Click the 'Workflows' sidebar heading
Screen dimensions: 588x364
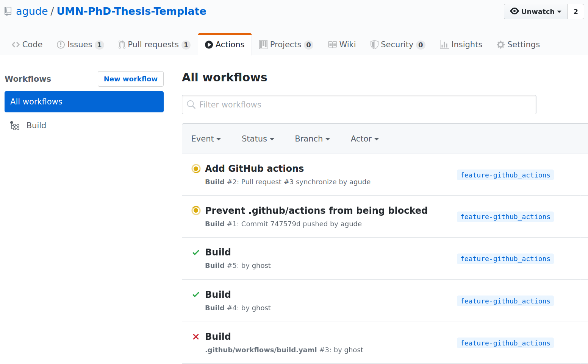[28, 79]
